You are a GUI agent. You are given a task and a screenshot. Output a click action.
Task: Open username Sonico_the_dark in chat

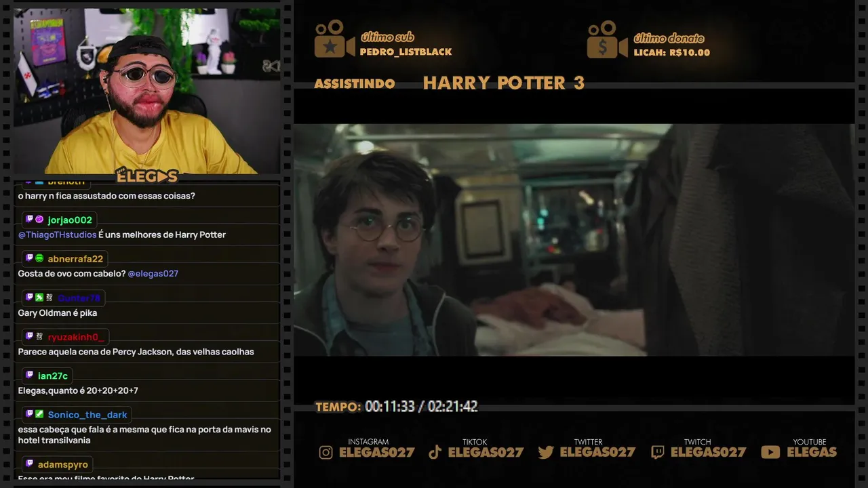(87, 415)
